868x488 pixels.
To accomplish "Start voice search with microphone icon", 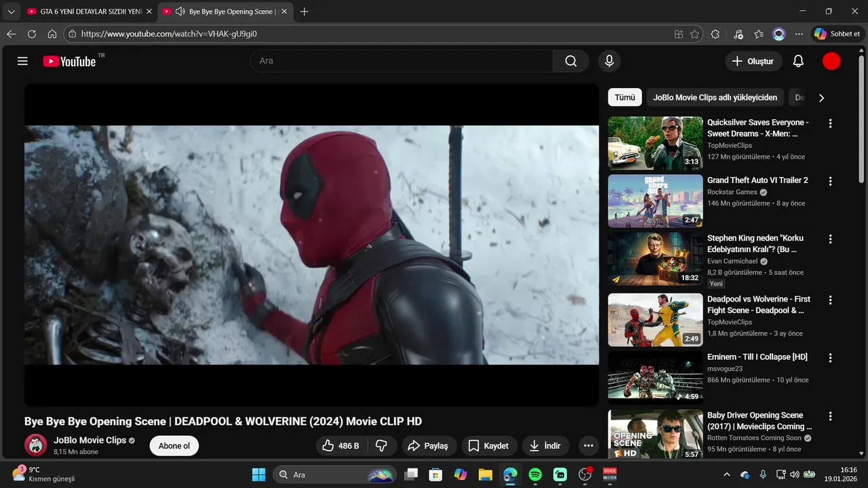I will tap(609, 61).
